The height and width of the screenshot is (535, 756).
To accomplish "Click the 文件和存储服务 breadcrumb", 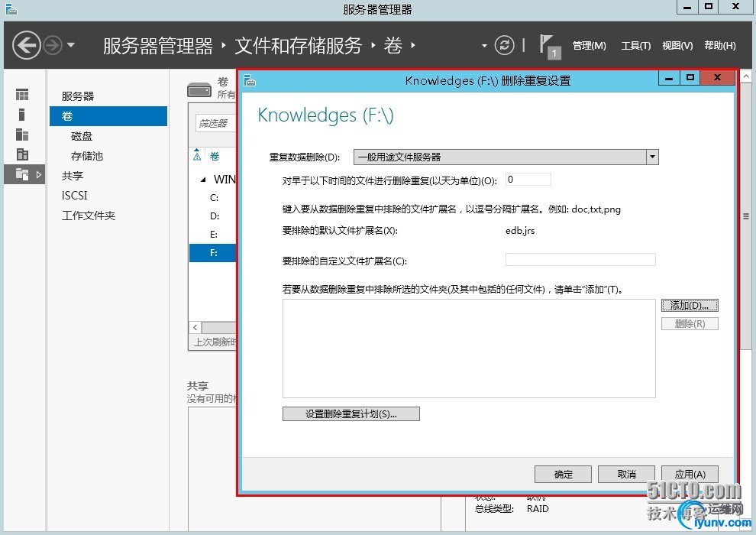I will point(299,46).
